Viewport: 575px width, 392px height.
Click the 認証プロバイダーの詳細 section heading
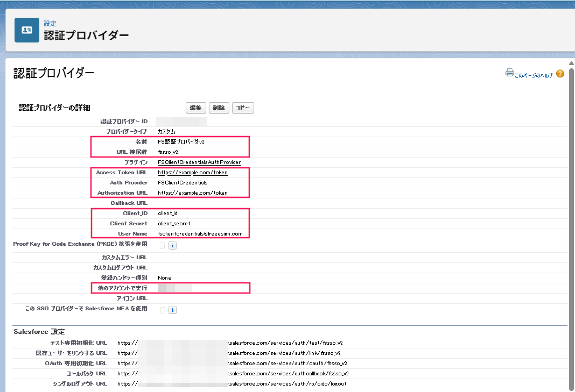(x=54, y=108)
